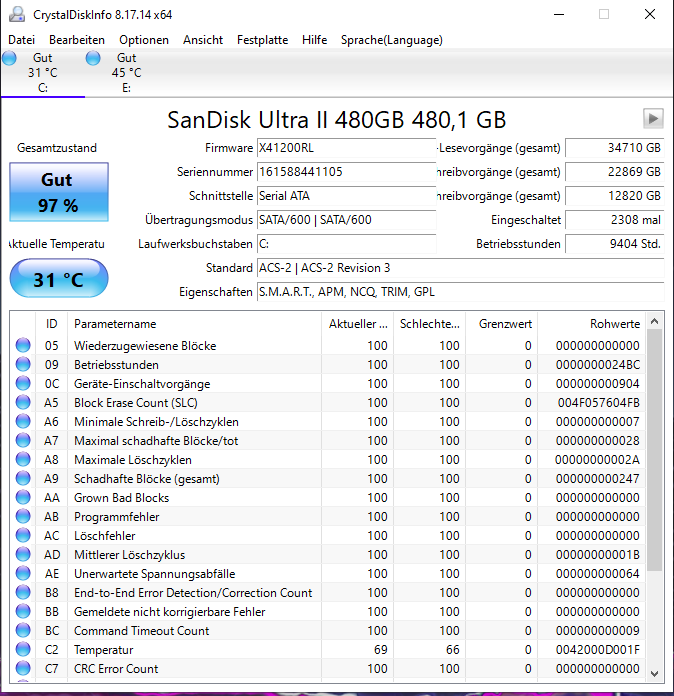Click the status icon for End-to-End Error Detection
Viewport: 674px width, 696px height.
(23, 593)
